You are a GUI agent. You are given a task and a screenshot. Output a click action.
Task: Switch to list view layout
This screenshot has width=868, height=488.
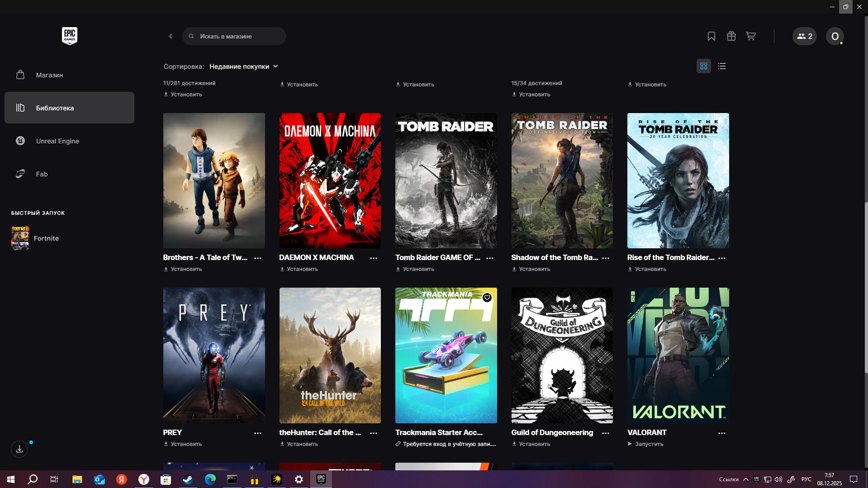tap(721, 66)
